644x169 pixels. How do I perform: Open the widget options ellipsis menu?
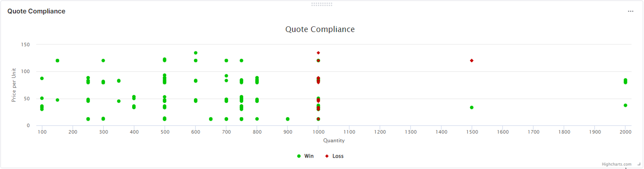(x=630, y=11)
